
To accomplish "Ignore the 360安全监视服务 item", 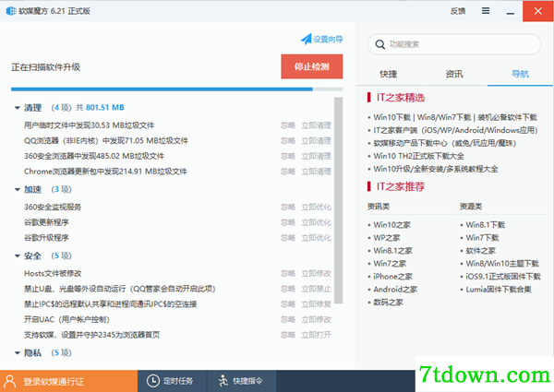I will click(287, 208).
